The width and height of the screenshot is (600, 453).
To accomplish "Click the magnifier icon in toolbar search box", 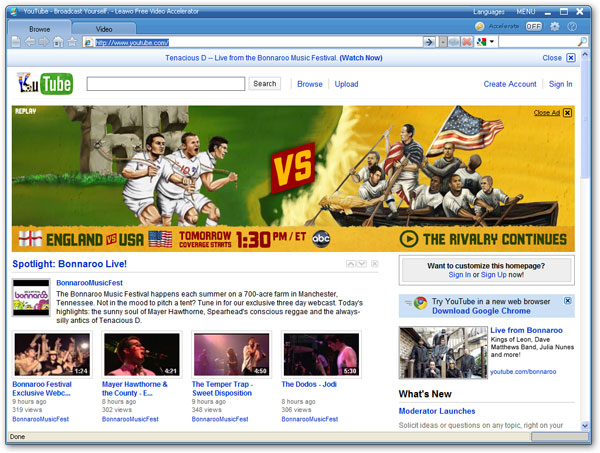I will (x=582, y=42).
